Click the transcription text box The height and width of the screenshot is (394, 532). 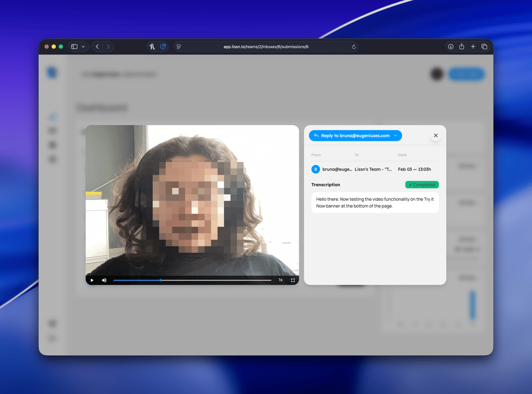tap(375, 203)
